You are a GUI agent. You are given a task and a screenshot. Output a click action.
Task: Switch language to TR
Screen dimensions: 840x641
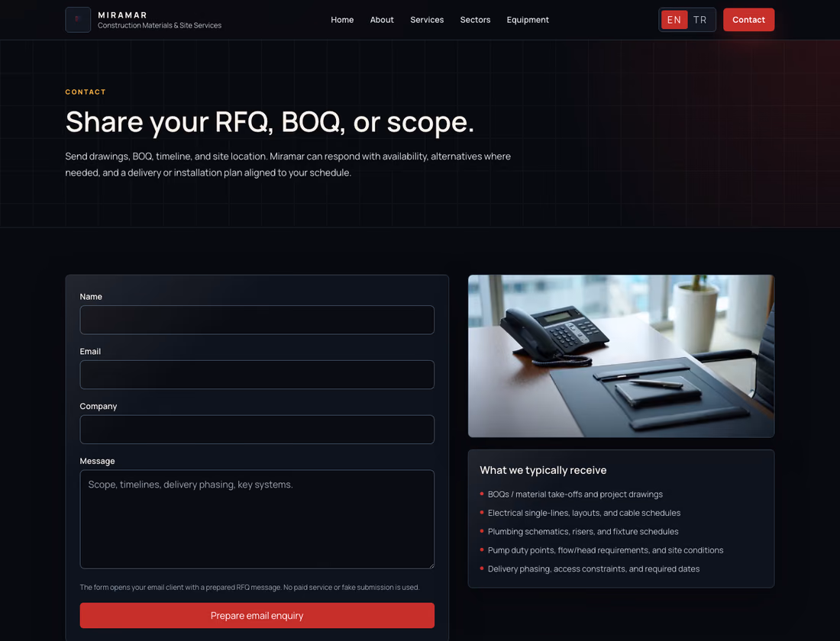[699, 20]
